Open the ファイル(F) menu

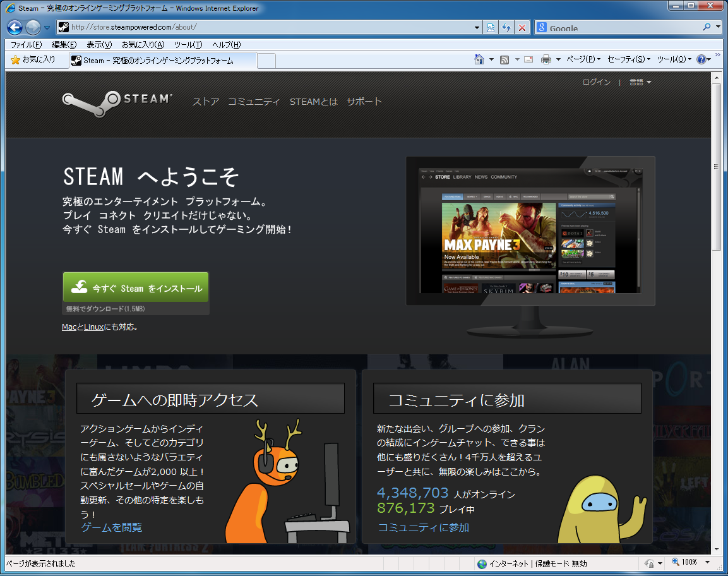[x=26, y=45]
